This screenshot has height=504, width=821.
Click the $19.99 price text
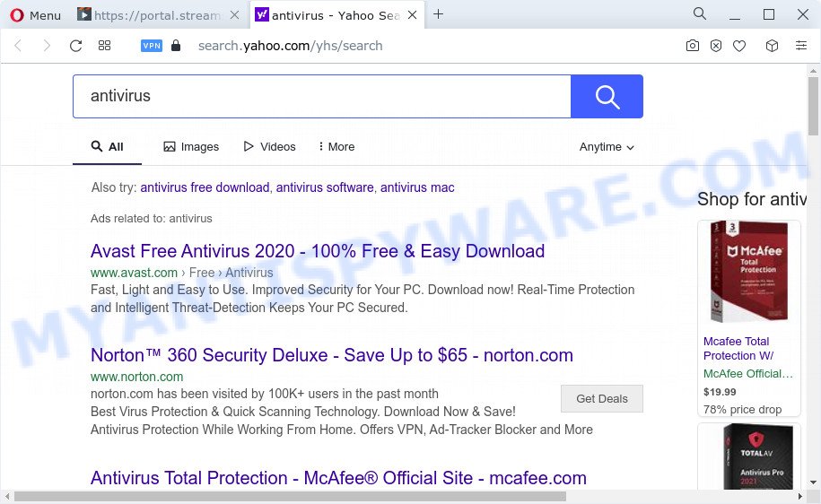[x=720, y=392]
